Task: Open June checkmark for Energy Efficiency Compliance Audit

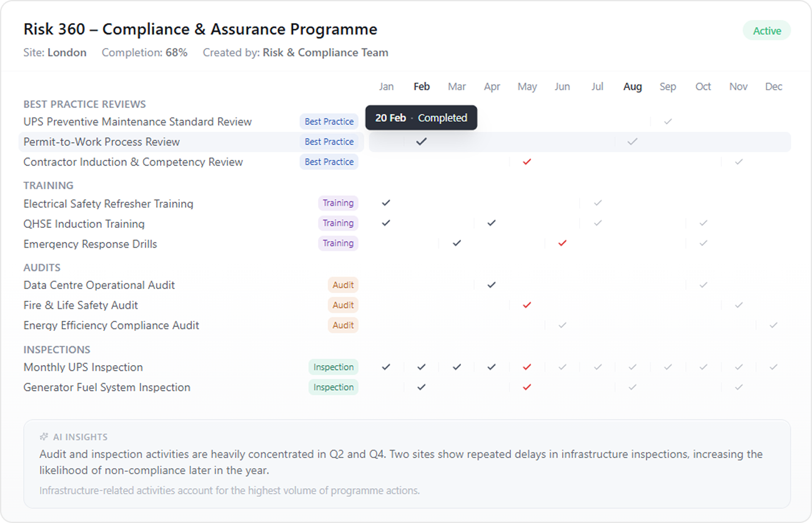Action: (x=562, y=325)
